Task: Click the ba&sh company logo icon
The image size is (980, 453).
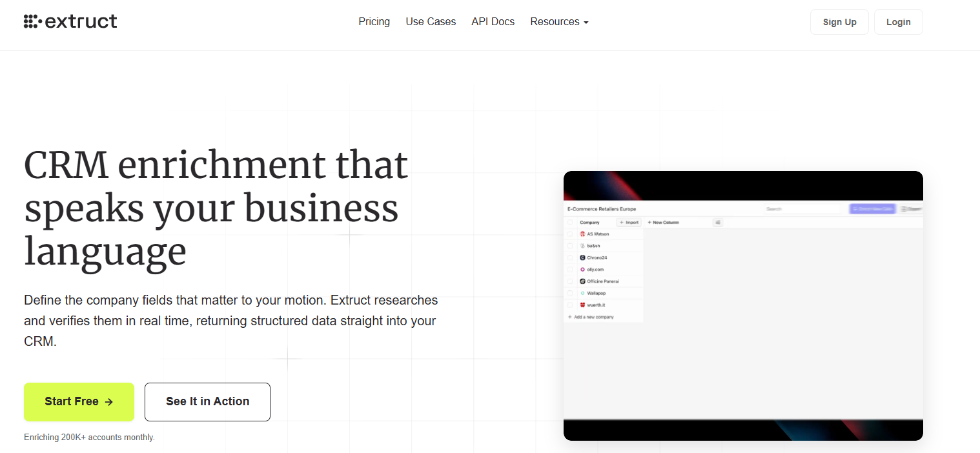Action: pyautogui.click(x=582, y=246)
